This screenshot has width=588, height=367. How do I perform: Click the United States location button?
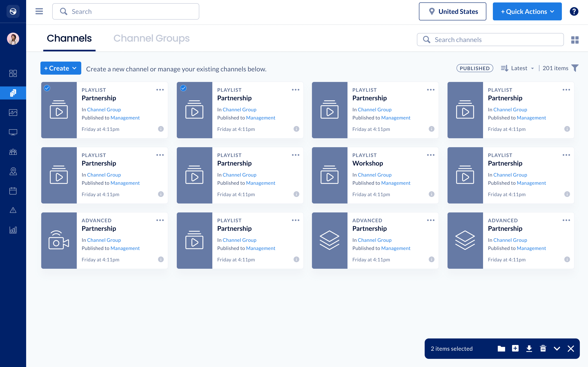click(452, 11)
